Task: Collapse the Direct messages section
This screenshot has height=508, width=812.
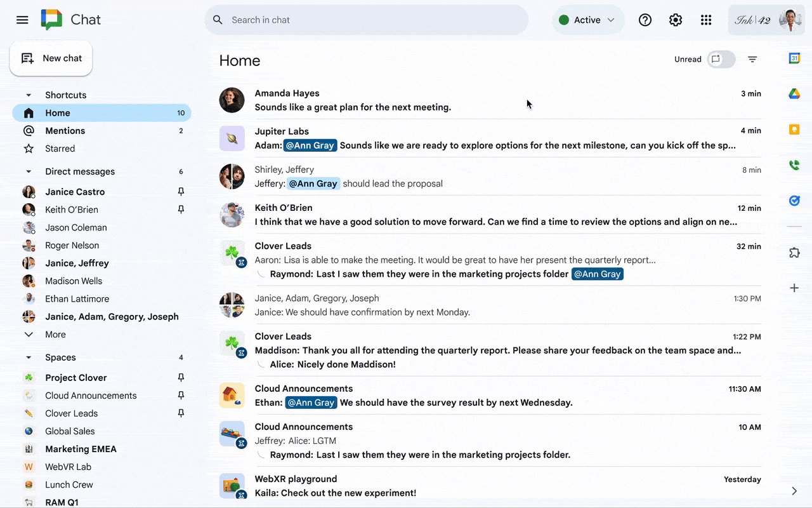Action: coord(29,171)
